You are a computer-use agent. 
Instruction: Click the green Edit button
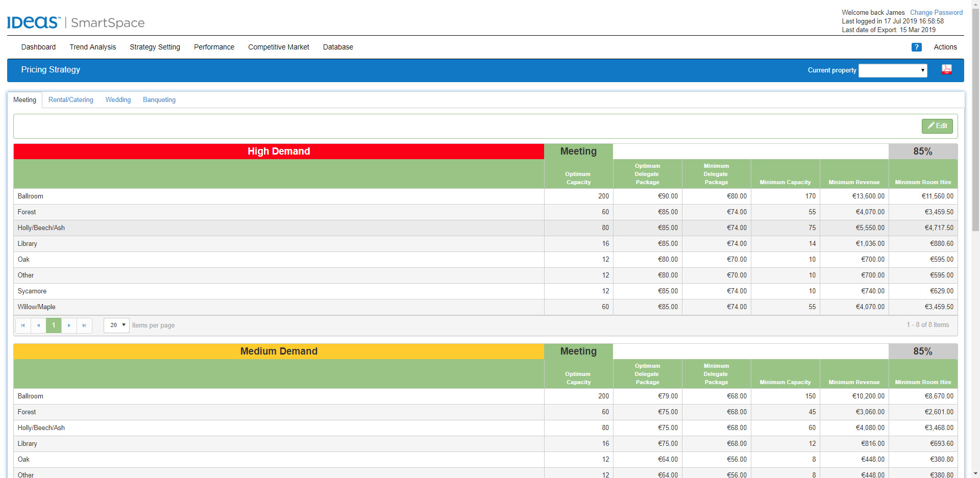tap(937, 126)
